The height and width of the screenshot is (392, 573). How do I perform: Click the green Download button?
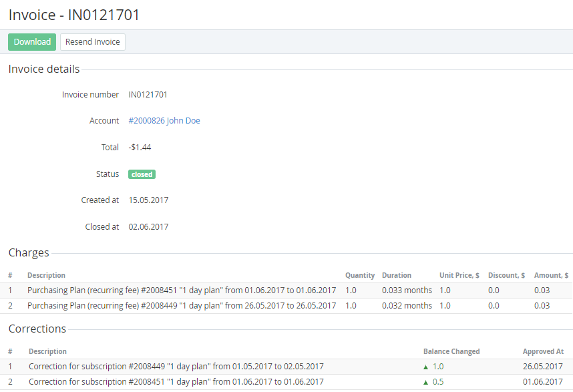(32, 42)
